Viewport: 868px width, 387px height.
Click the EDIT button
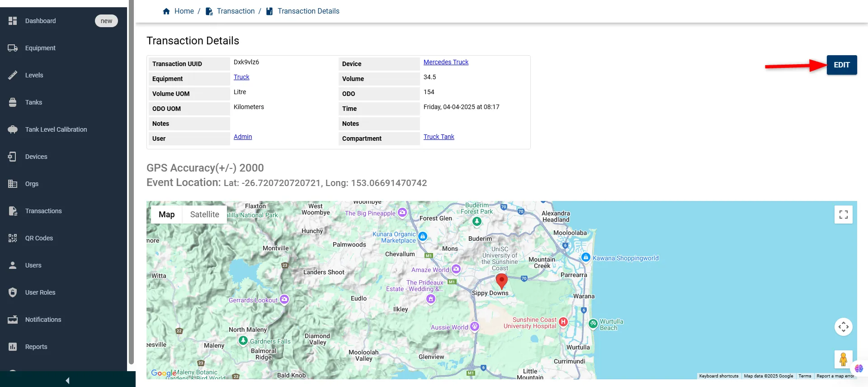pyautogui.click(x=842, y=65)
